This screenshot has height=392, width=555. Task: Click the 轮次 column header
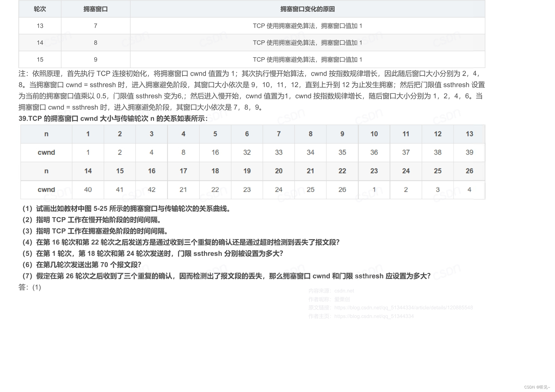tap(40, 9)
